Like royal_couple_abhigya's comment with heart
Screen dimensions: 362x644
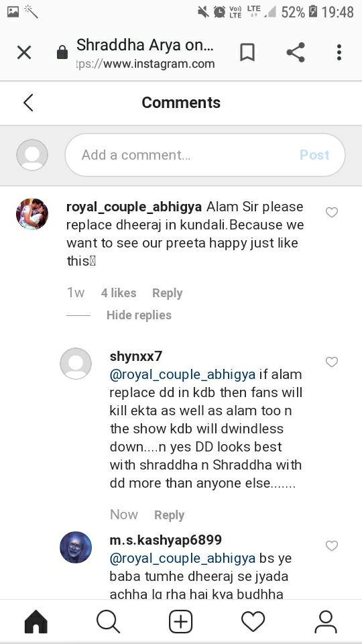click(332, 213)
